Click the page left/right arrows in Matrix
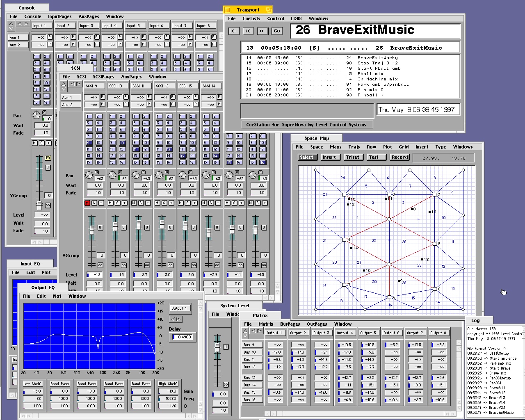 (x=256, y=331)
